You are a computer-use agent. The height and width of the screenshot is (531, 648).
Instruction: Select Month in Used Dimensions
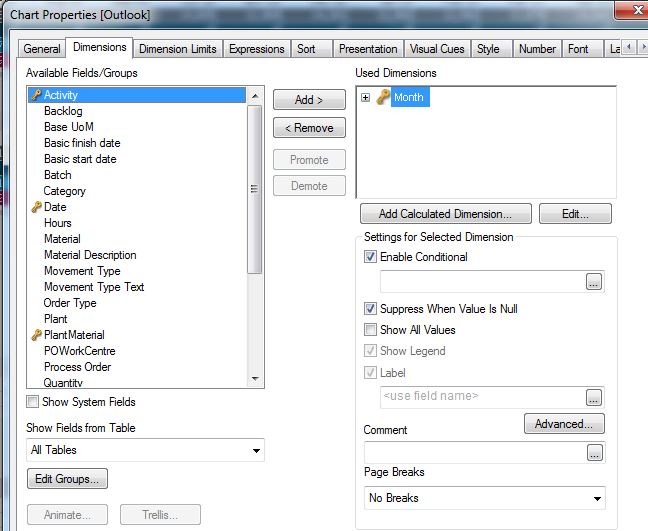coord(409,98)
